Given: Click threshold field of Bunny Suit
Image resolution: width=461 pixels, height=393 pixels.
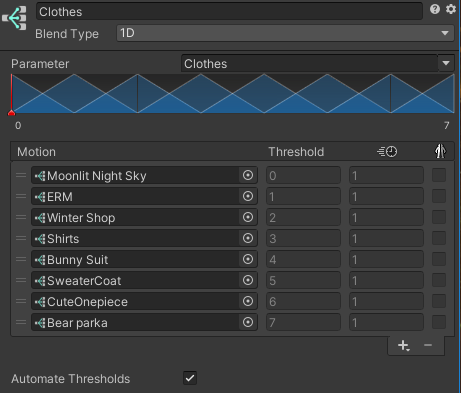Looking at the screenshot, I should 303,259.
